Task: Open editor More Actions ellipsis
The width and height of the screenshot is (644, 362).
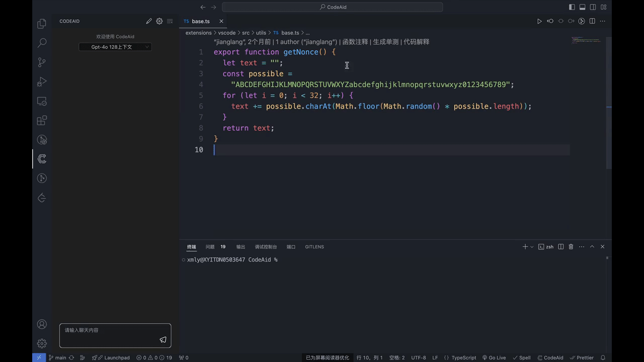Action: pos(603,21)
